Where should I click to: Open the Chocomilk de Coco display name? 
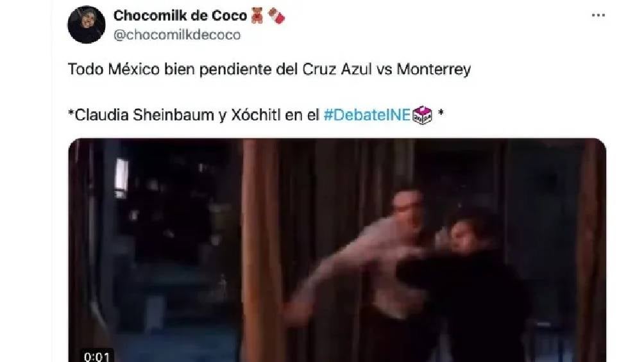point(180,15)
